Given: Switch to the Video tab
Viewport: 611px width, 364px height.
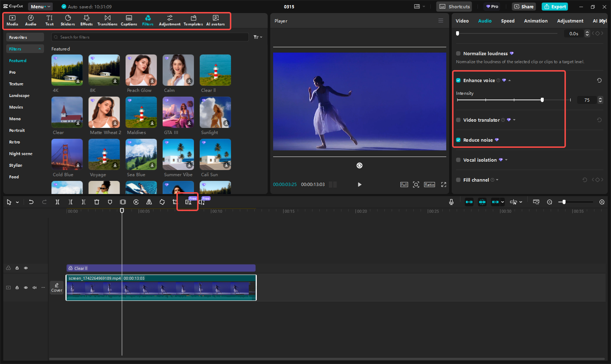Looking at the screenshot, I should 462,21.
